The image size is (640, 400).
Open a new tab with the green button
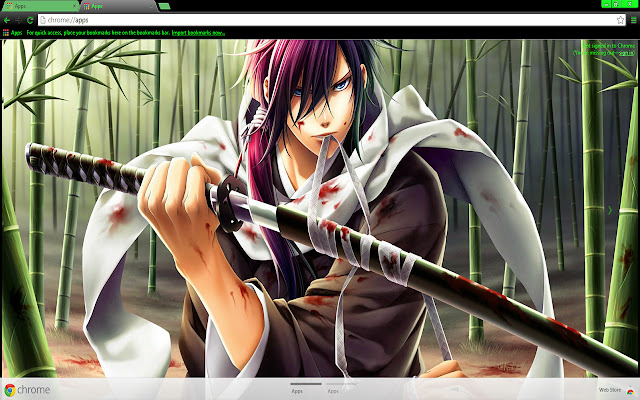pos(164,6)
